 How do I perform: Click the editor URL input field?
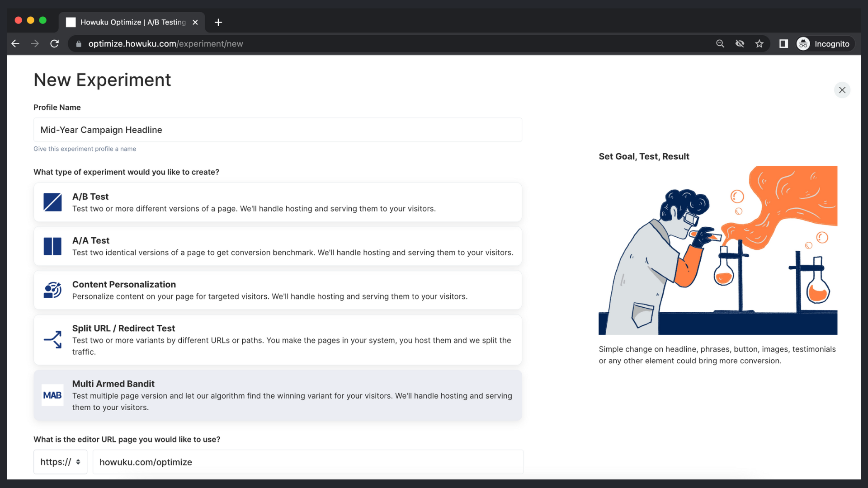[308, 462]
